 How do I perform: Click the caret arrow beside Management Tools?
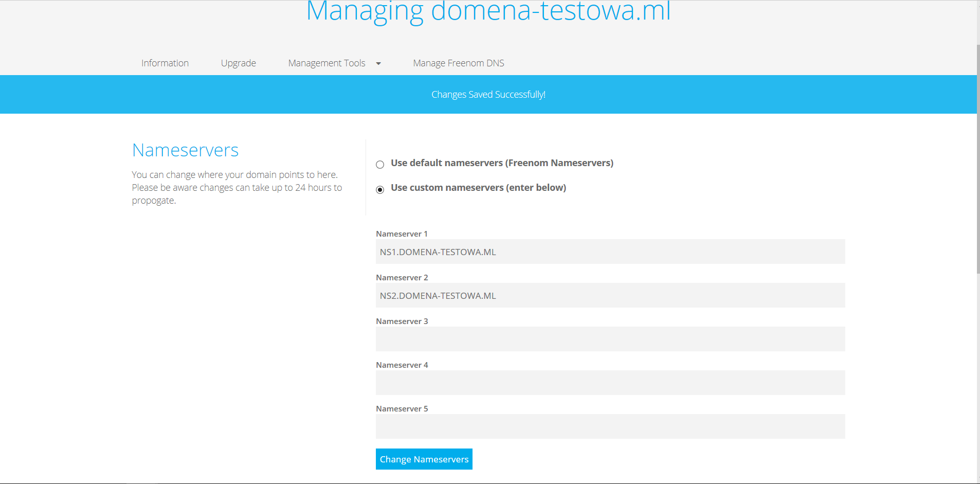click(x=378, y=63)
